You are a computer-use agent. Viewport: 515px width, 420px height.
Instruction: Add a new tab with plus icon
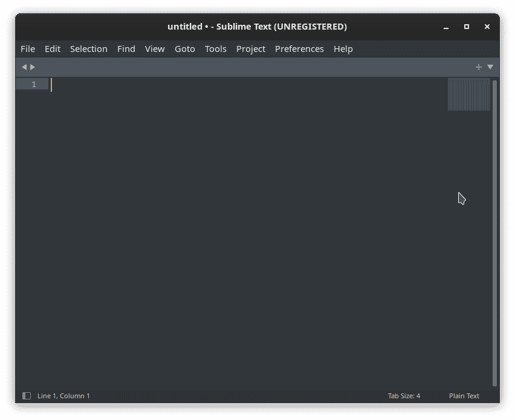click(x=479, y=67)
